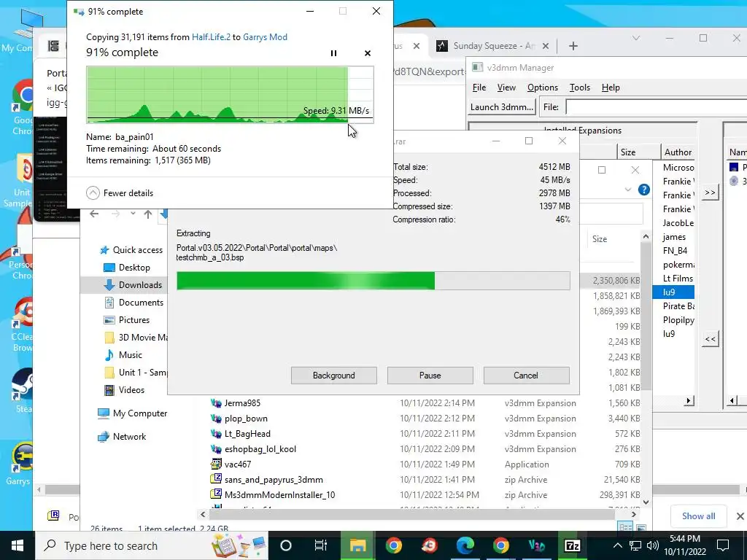Open Microsoft Edge from taskbar
This screenshot has height=560, width=747.
click(x=465, y=545)
